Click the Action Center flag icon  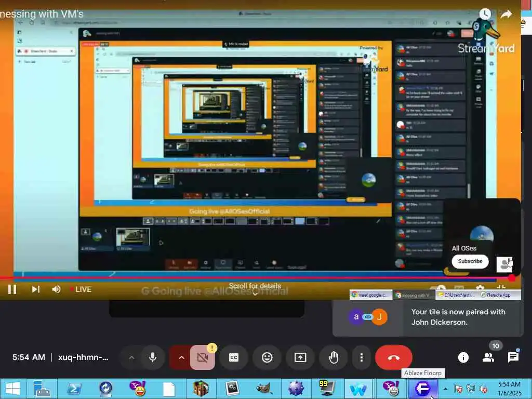458,389
